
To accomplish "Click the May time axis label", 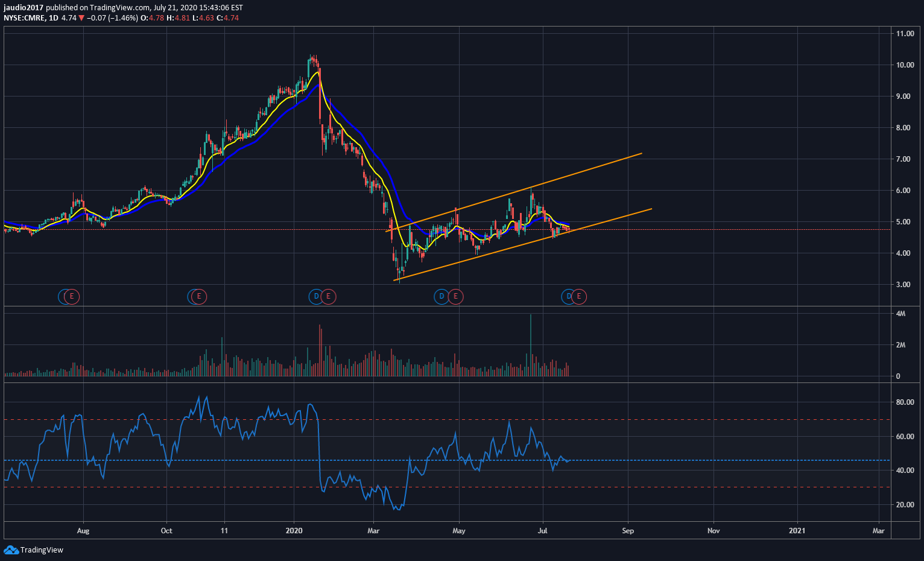I will [459, 531].
